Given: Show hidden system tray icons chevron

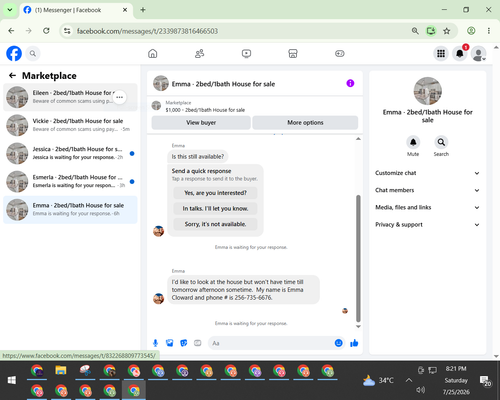Looking at the screenshot, I should tap(409, 380).
